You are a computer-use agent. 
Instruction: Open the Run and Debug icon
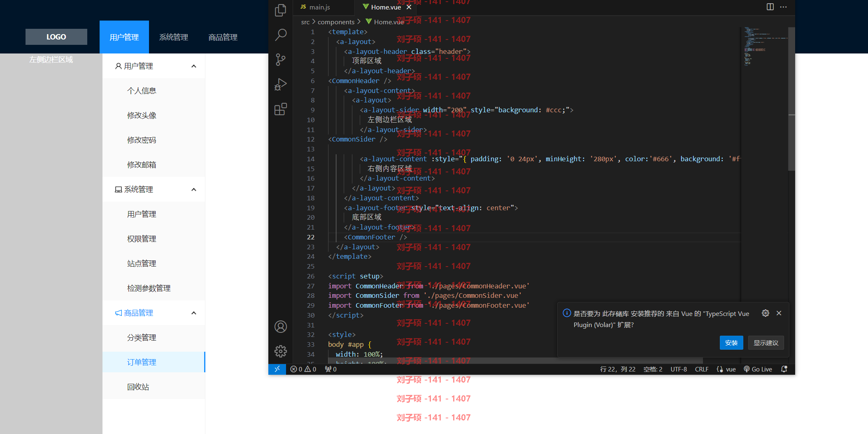point(281,84)
